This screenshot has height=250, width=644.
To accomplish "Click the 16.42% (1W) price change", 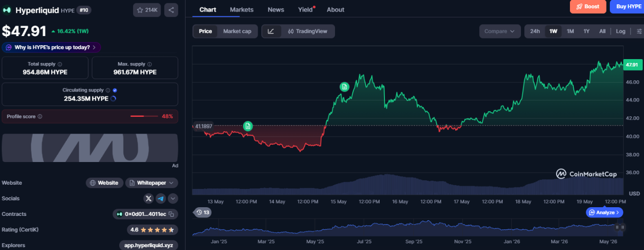I will (x=70, y=31).
